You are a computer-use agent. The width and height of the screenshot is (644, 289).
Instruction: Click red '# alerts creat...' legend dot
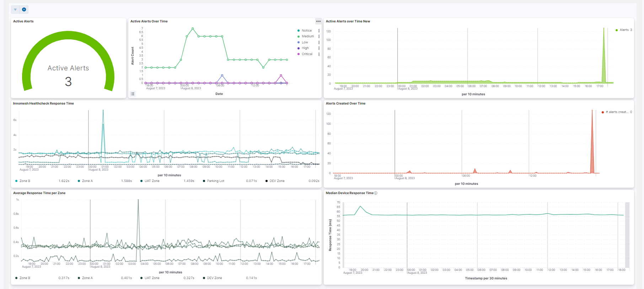pyautogui.click(x=603, y=112)
